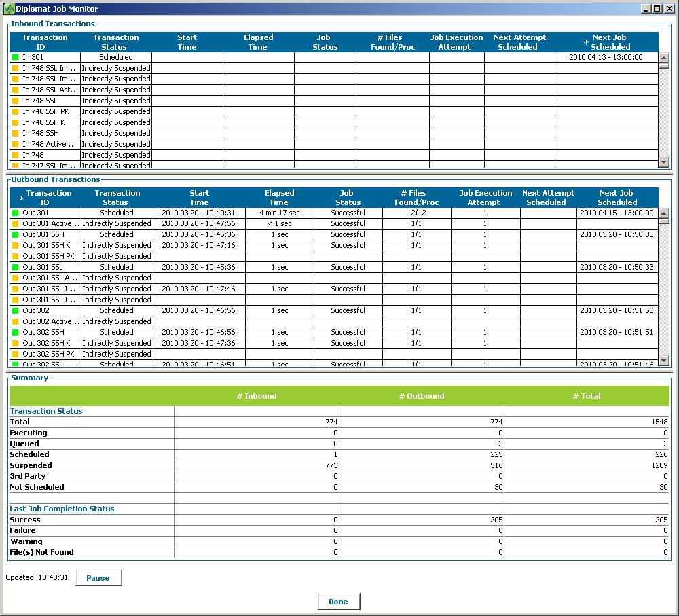This screenshot has width=679, height=616.
Task: Click yellow status icon beside Out 301 SSH PK
Action: pos(16,257)
